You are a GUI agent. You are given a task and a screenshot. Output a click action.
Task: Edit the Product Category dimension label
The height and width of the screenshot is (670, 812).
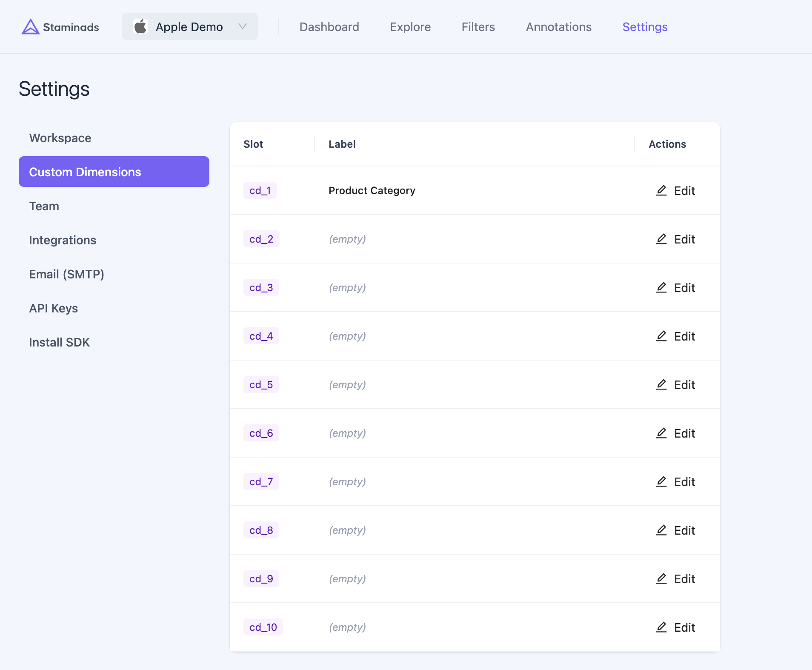675,190
